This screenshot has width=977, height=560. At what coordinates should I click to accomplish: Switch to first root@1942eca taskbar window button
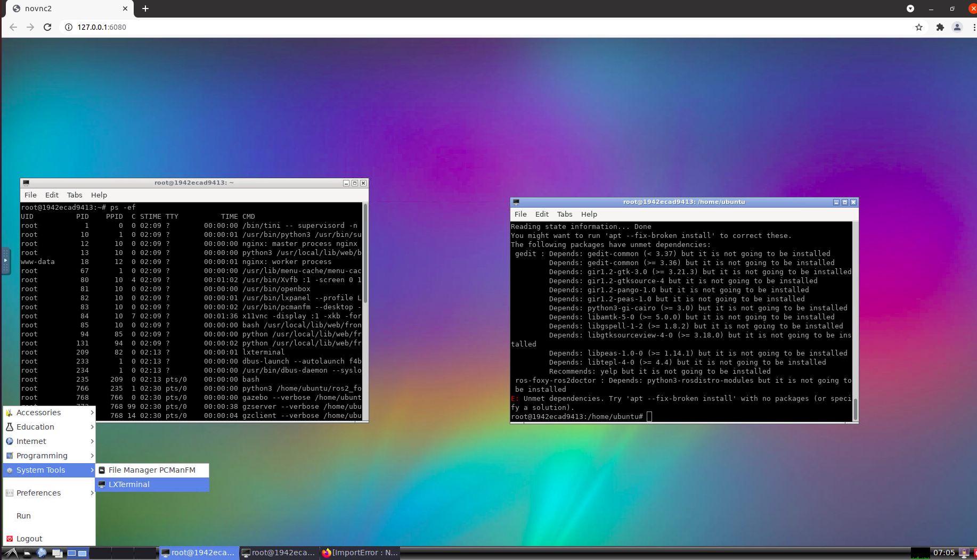[x=199, y=553]
